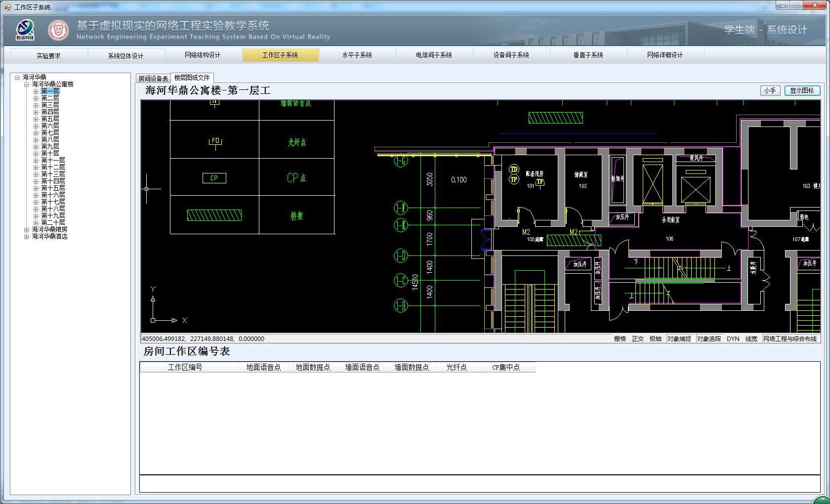The height and width of the screenshot is (504, 830).
Task: Select 第十九层 in the floor tree
Action: tap(53, 216)
